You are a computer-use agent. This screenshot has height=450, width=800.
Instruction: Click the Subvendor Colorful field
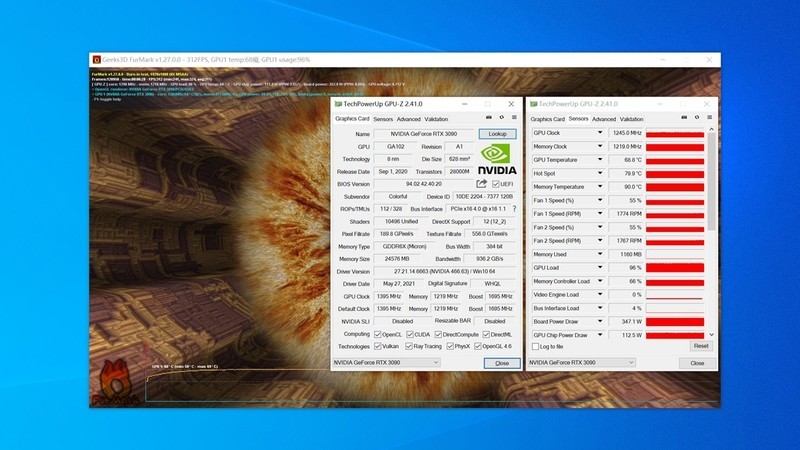click(397, 196)
